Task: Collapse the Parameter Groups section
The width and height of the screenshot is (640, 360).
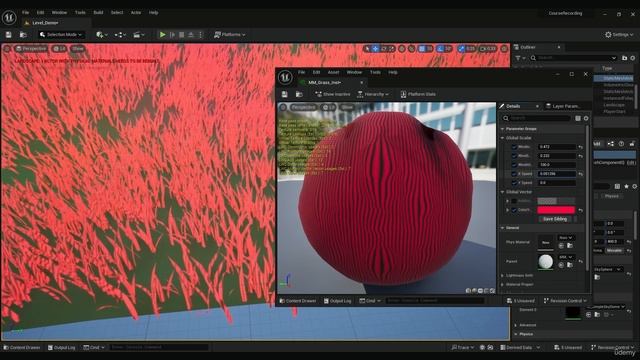Action: pos(502,129)
